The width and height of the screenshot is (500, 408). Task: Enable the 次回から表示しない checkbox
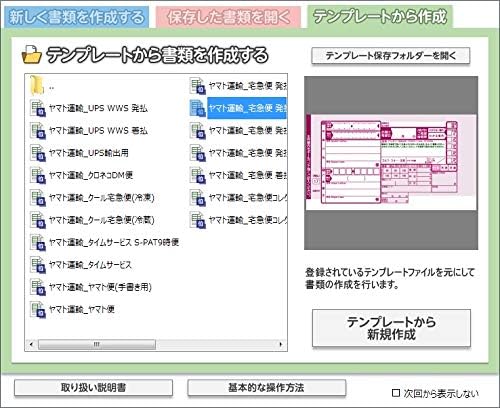[396, 393]
